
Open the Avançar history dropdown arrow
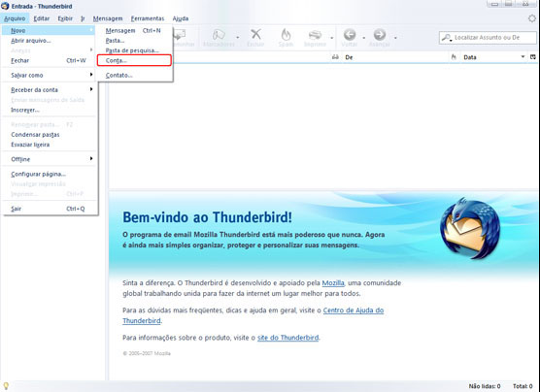pos(395,37)
